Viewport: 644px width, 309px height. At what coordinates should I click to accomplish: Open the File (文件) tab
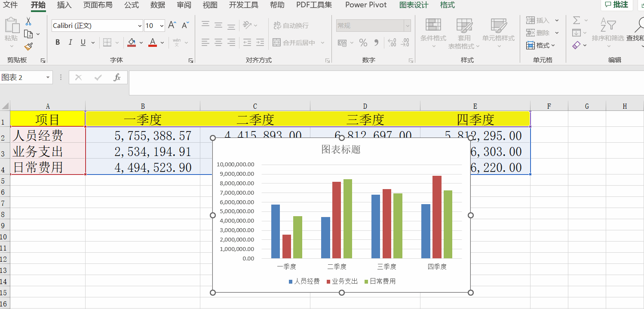tap(11, 5)
